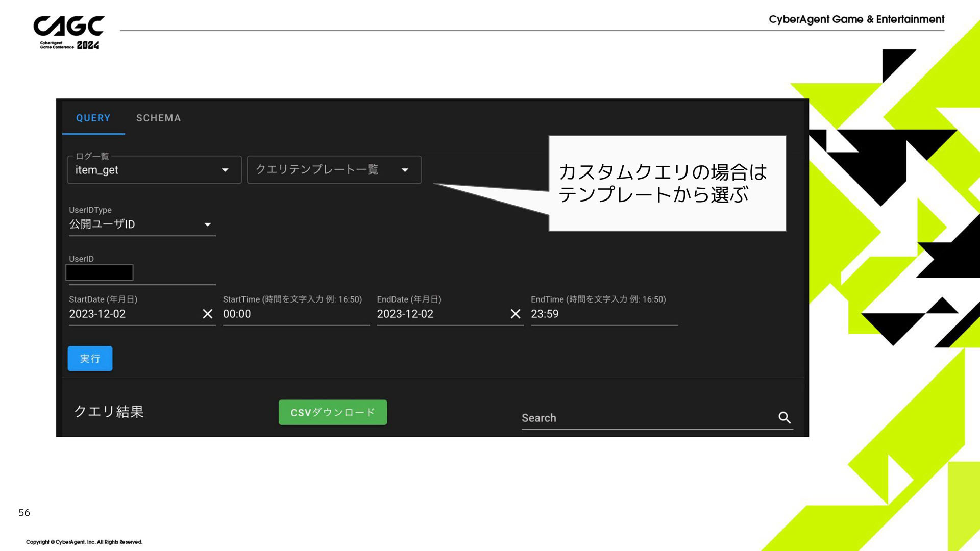Expand the クエリテンプレート一覧 dropdown
The height and width of the screenshot is (551, 980).
[x=334, y=170]
